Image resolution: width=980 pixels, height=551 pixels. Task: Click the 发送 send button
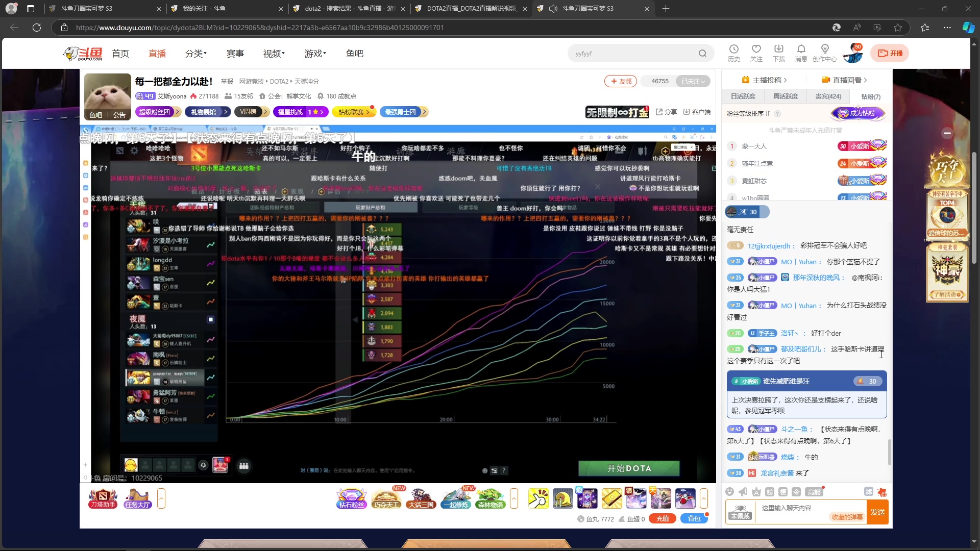point(878,512)
